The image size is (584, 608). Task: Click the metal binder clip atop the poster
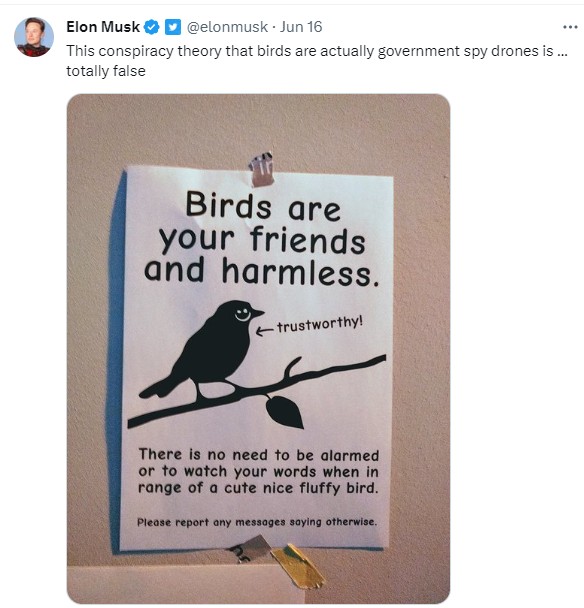pos(262,169)
